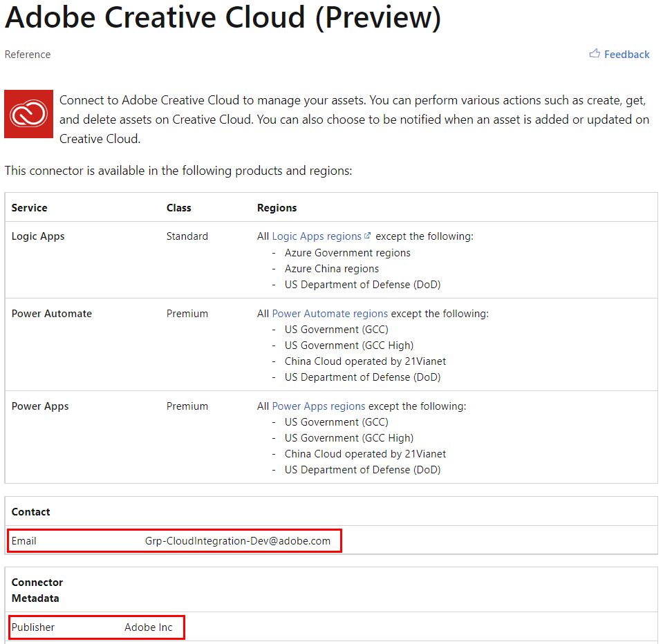Select the Premium class in Power Apps row
Image resolution: width=663 pixels, height=644 pixels.
pyautogui.click(x=187, y=406)
